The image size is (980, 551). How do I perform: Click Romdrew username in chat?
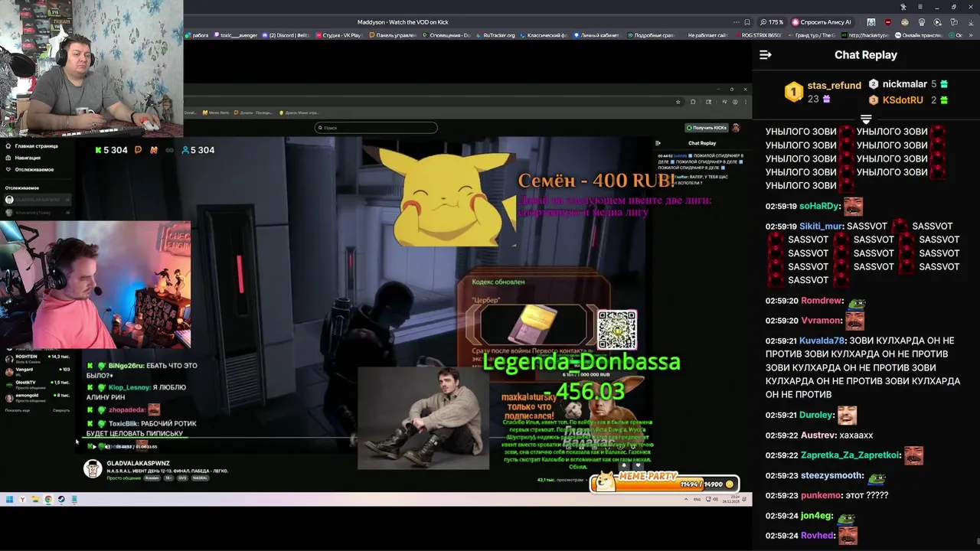[x=821, y=301]
